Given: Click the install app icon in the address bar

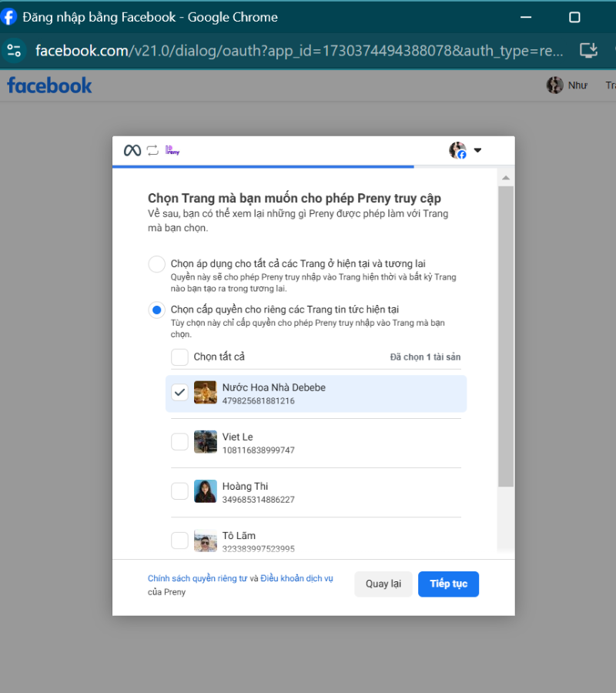Looking at the screenshot, I should (588, 50).
